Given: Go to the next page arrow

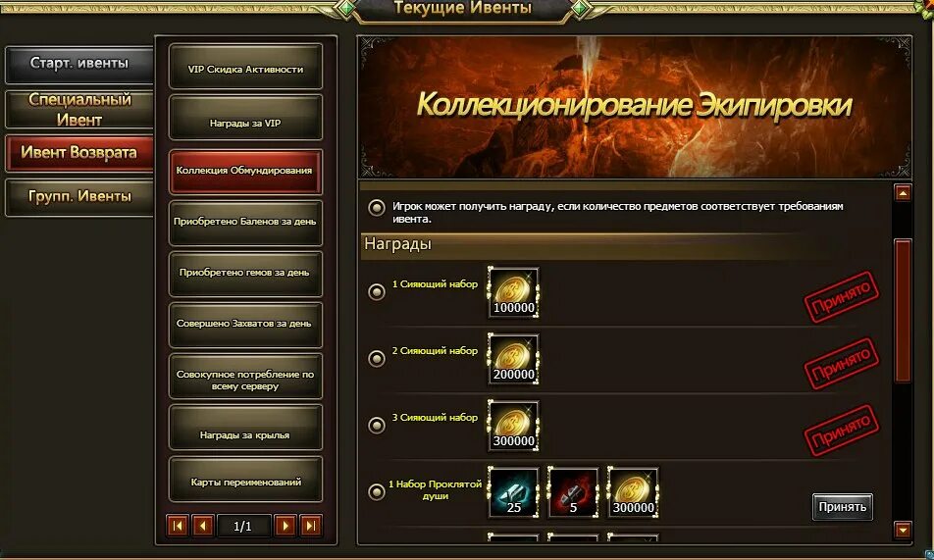Looking at the screenshot, I should click(x=285, y=526).
